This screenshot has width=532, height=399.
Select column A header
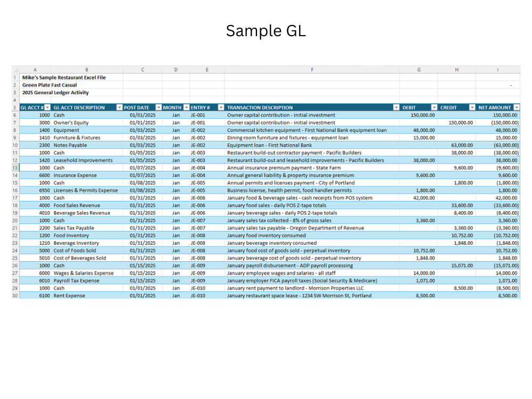35,70
